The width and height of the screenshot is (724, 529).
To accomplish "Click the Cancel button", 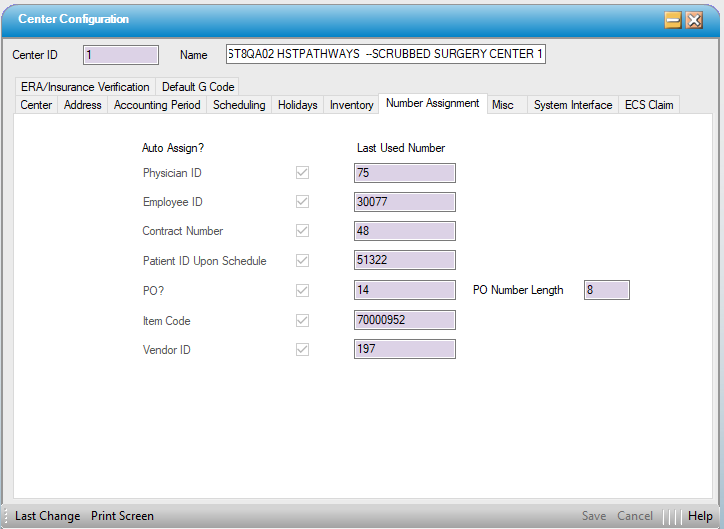I will [635, 516].
